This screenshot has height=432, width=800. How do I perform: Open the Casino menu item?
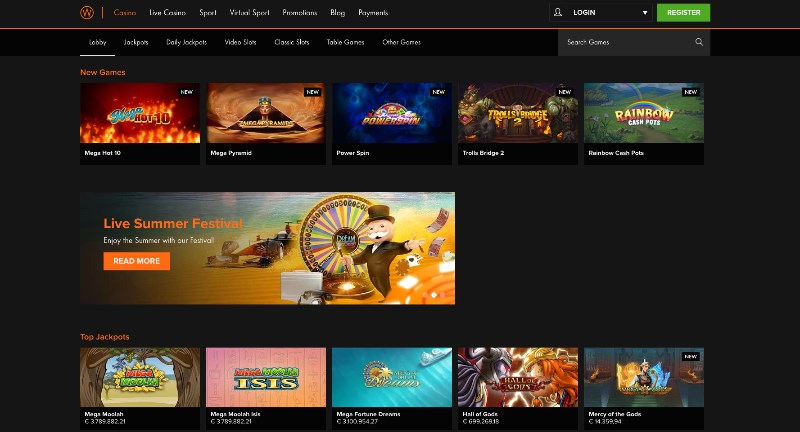124,13
